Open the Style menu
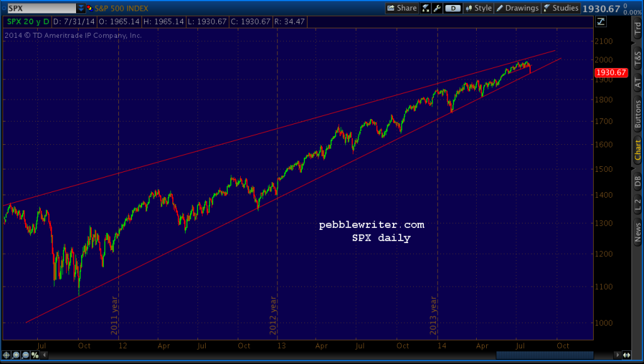 point(479,8)
